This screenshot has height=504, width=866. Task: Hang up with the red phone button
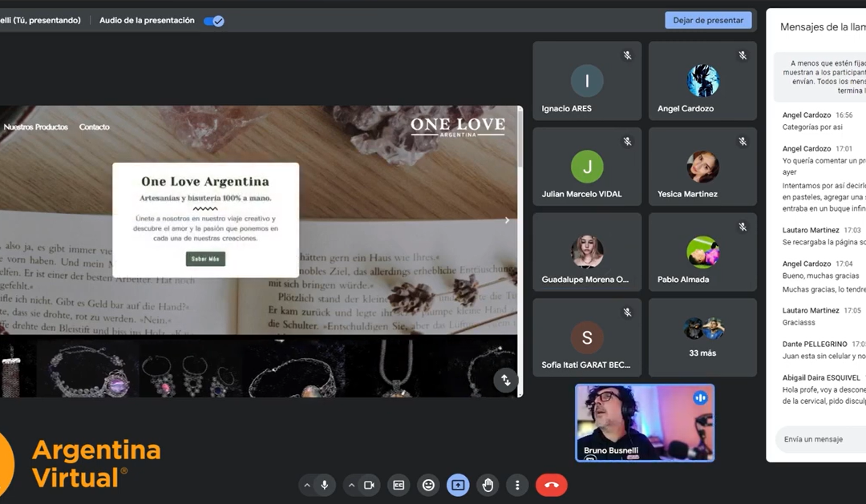pos(551,486)
